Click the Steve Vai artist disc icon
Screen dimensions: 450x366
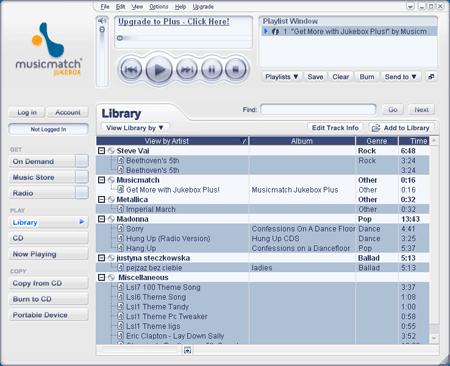point(111,151)
